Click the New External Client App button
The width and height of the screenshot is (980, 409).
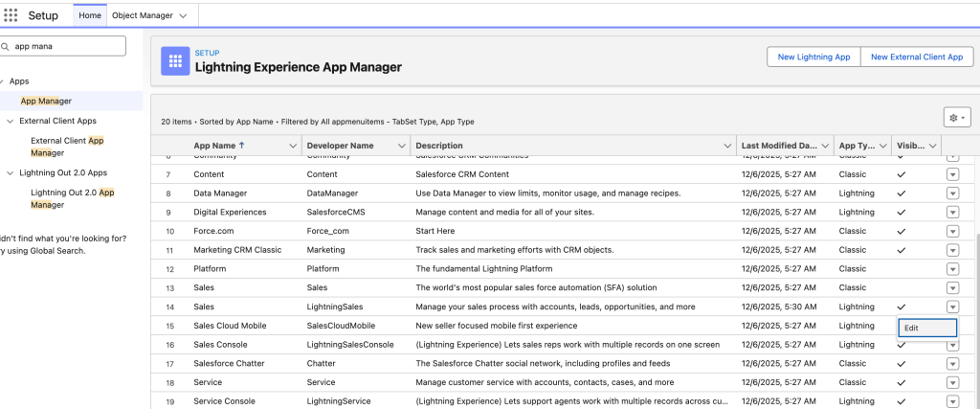tap(917, 57)
